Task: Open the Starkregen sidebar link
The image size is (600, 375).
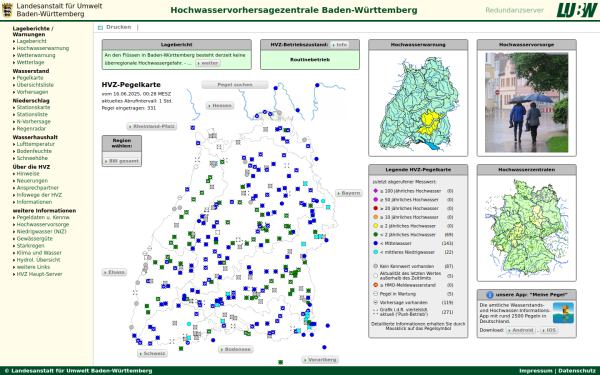Action: tap(30, 246)
